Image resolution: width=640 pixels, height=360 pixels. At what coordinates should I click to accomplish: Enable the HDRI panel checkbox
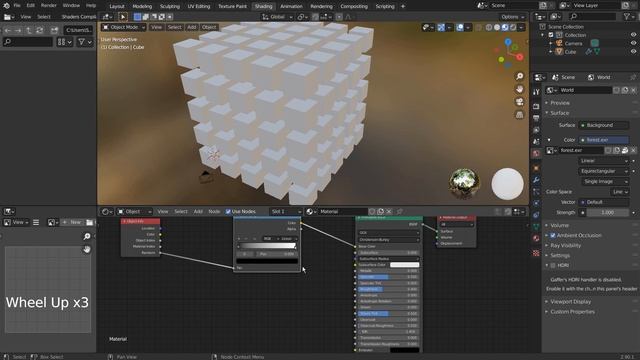pos(553,265)
